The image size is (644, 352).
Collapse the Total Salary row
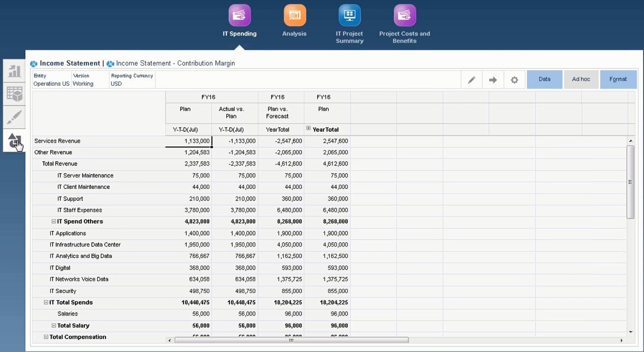[x=54, y=326]
